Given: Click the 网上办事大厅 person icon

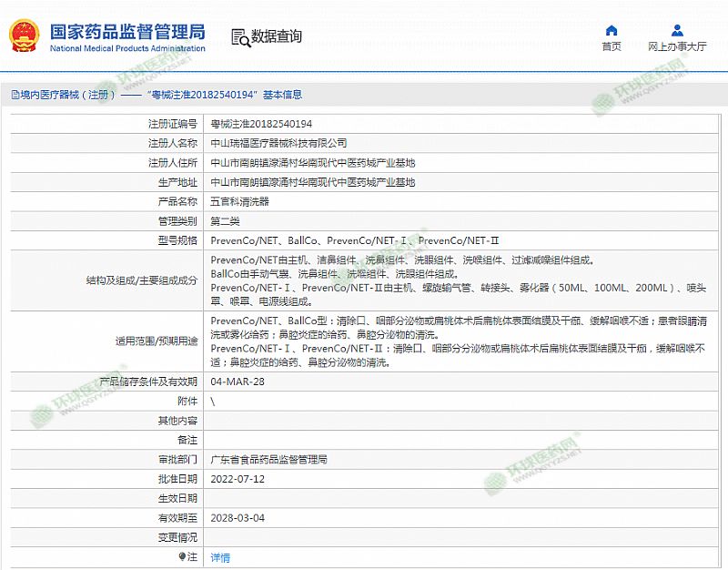Looking at the screenshot, I should pyautogui.click(x=677, y=31).
